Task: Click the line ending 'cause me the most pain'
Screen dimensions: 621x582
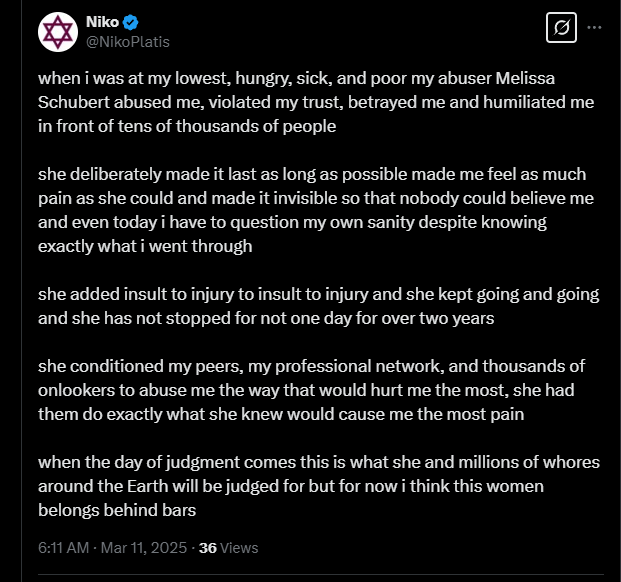Action: pos(281,414)
